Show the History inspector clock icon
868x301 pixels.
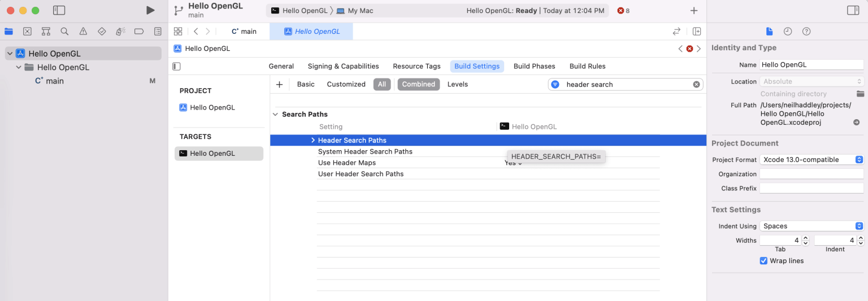pos(788,32)
